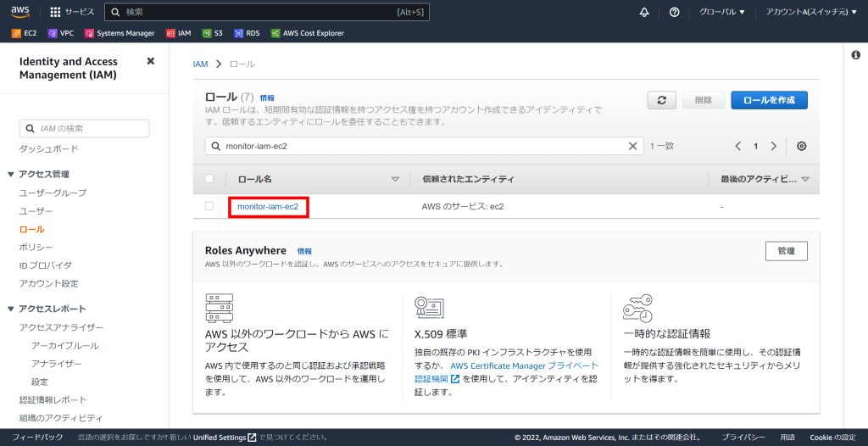
Task: Focus the top 検索 search box
Action: pyautogui.click(x=267, y=12)
